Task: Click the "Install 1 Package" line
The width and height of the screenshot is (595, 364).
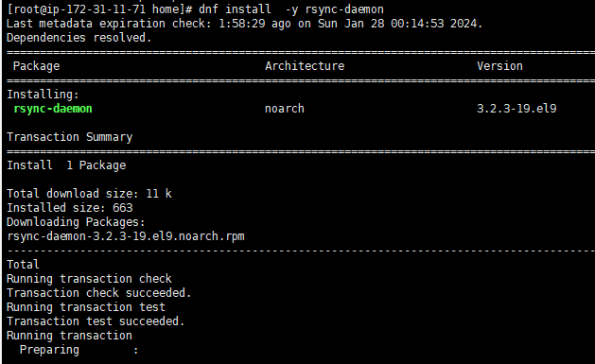Action: tap(66, 165)
